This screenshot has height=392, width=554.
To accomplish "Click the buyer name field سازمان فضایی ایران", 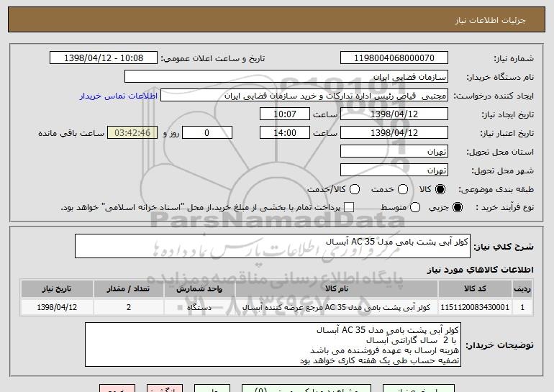I will pos(286,77).
